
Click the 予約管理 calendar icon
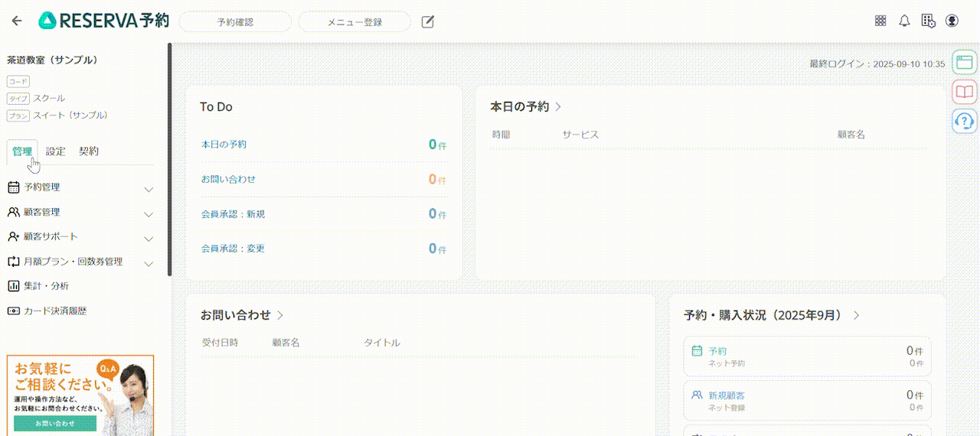coord(13,187)
